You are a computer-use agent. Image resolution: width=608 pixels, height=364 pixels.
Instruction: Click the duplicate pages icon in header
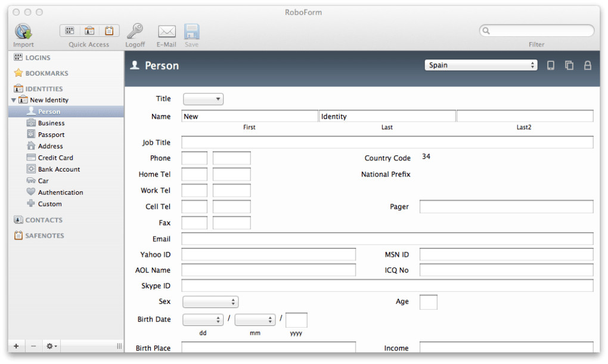tap(569, 65)
